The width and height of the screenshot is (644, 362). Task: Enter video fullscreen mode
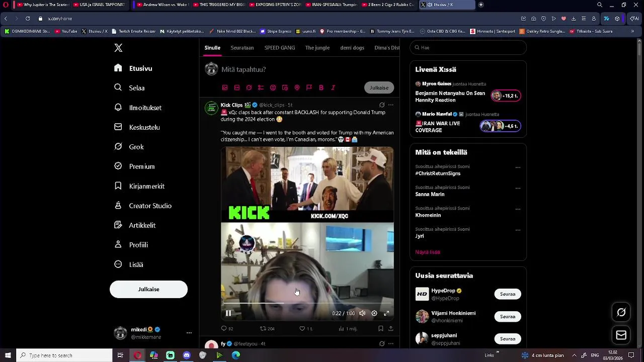point(386,313)
